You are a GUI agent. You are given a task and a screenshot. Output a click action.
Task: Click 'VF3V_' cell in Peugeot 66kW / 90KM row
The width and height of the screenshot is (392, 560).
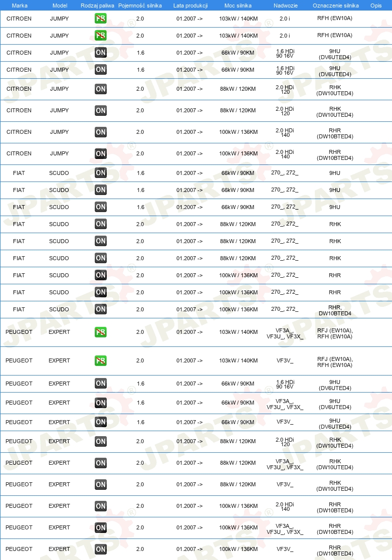pos(285,422)
